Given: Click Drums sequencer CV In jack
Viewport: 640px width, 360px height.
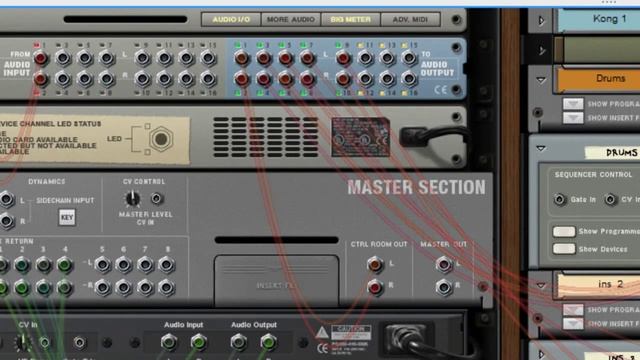Looking at the screenshot, I should click(x=610, y=199).
